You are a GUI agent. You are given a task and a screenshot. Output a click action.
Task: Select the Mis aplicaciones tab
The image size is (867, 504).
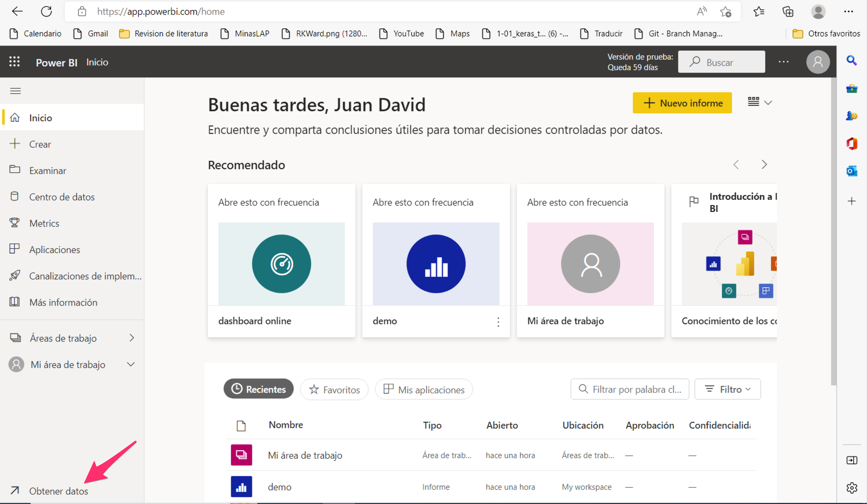[x=424, y=389]
